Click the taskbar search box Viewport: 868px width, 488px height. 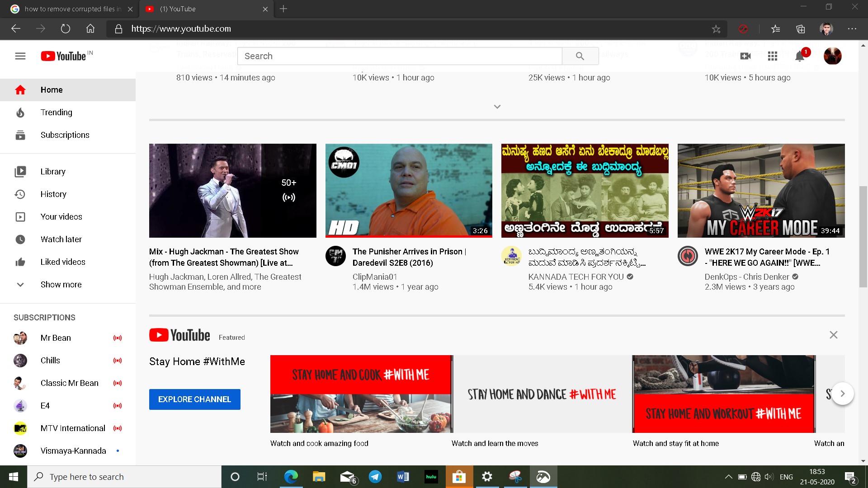point(124,477)
